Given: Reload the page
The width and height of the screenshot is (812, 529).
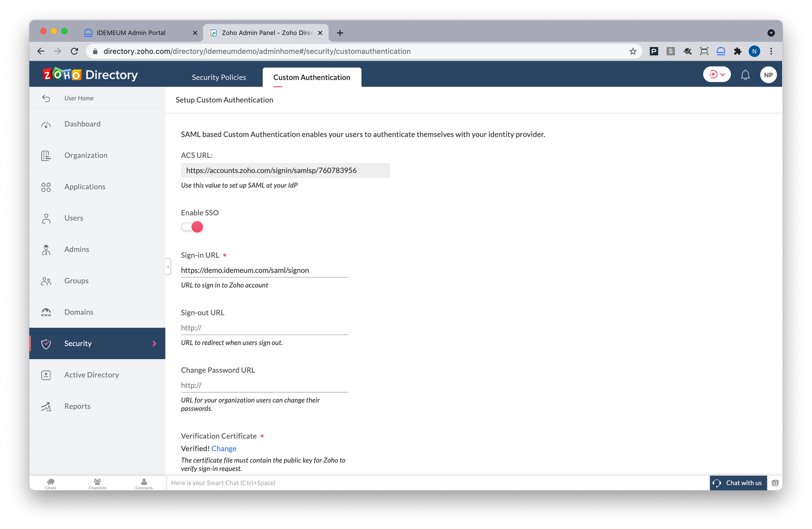Looking at the screenshot, I should (x=74, y=51).
